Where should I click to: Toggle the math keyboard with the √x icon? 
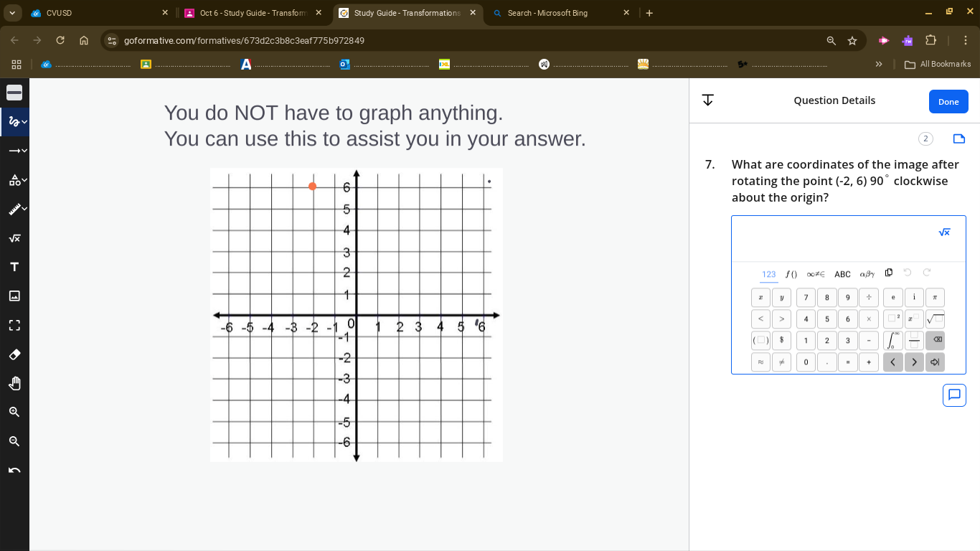tap(944, 232)
